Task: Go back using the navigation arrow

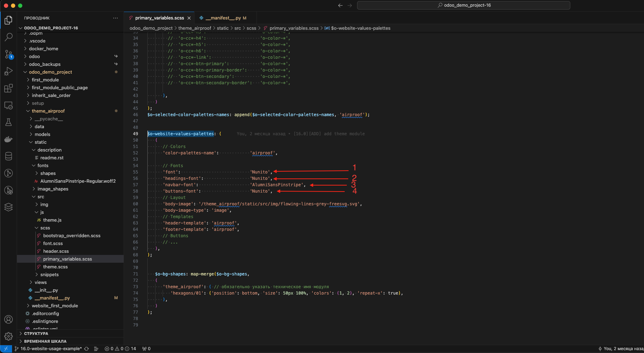Action: point(340,5)
